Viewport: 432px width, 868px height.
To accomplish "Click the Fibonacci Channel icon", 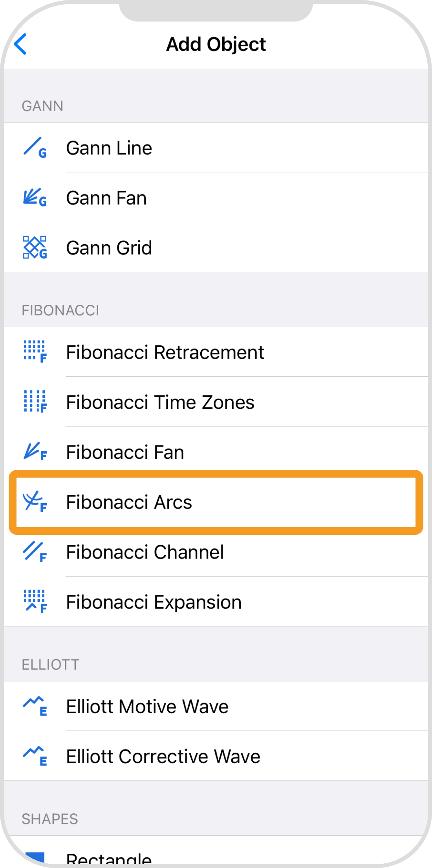I will tap(35, 552).
